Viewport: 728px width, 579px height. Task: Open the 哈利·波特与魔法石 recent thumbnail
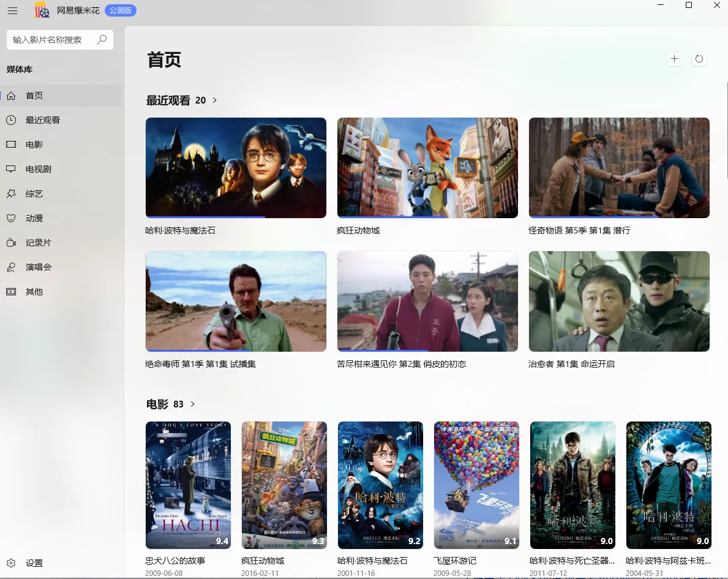[x=236, y=168]
